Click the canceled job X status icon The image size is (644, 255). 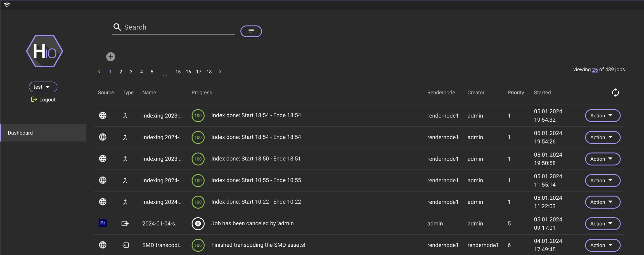point(198,223)
